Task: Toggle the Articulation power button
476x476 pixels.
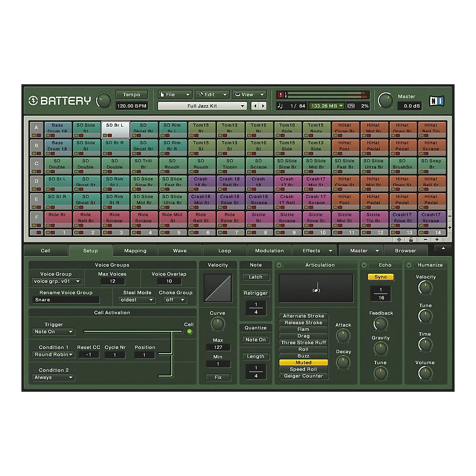Action: 279,265
